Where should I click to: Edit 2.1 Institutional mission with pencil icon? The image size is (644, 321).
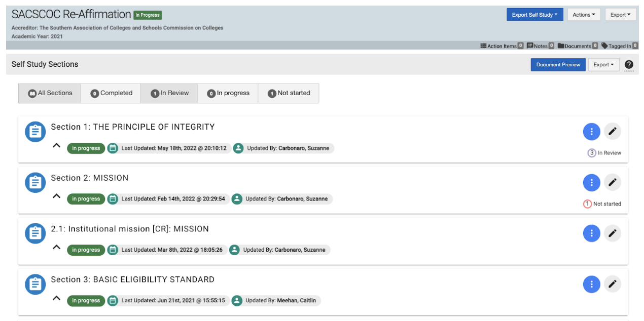coord(613,233)
